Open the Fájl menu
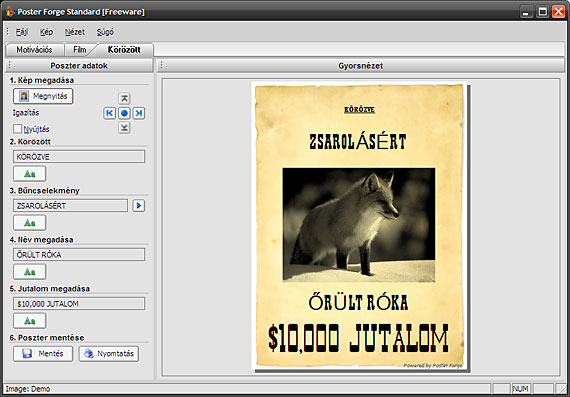Image resolution: width=570 pixels, height=397 pixels. [x=22, y=32]
